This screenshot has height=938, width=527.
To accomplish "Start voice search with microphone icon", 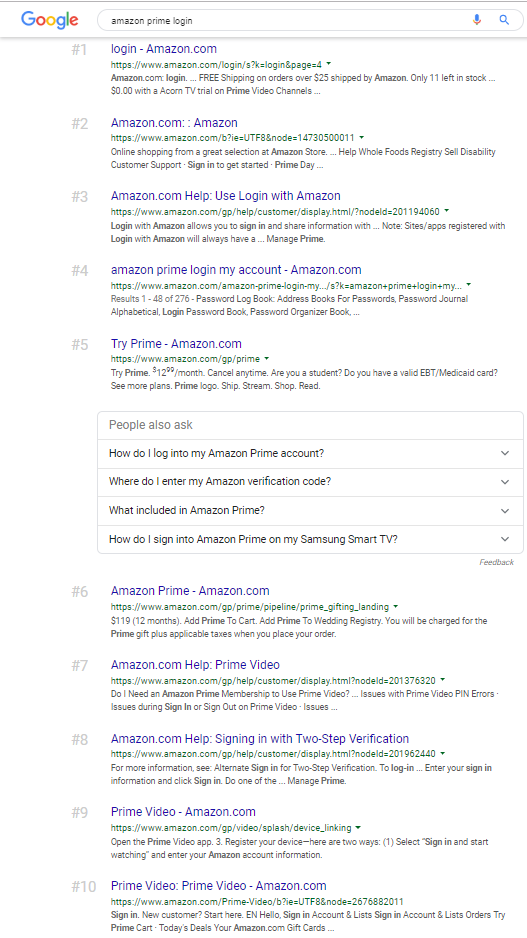I will click(477, 20).
